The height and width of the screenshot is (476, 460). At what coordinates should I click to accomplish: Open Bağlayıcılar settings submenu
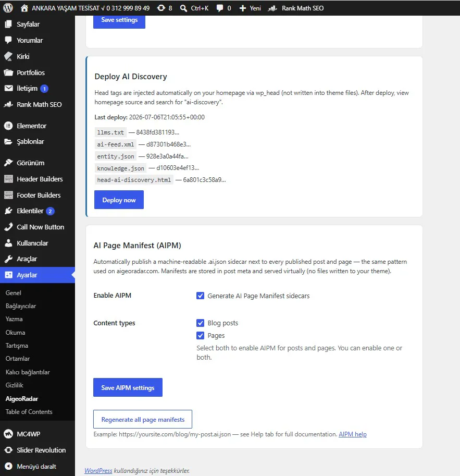tap(21, 306)
